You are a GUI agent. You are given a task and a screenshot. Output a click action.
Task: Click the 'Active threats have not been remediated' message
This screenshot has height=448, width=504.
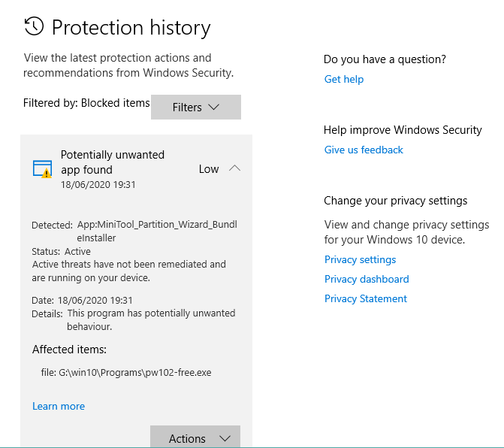pos(128,271)
